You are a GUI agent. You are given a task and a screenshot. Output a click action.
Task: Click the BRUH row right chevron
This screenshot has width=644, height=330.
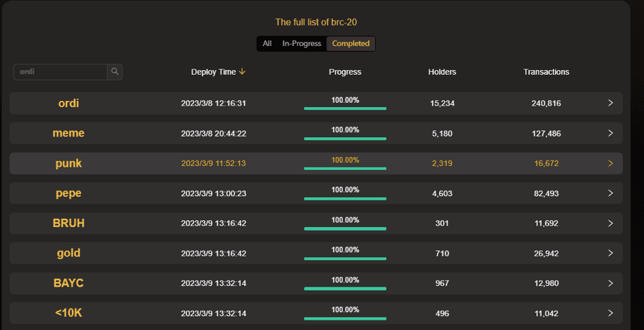[x=610, y=223]
